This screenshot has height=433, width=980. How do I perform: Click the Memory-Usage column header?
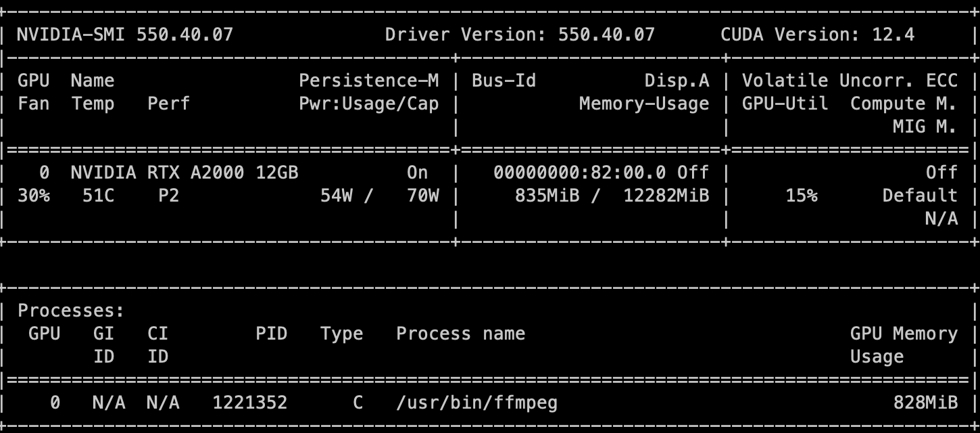tap(644, 104)
